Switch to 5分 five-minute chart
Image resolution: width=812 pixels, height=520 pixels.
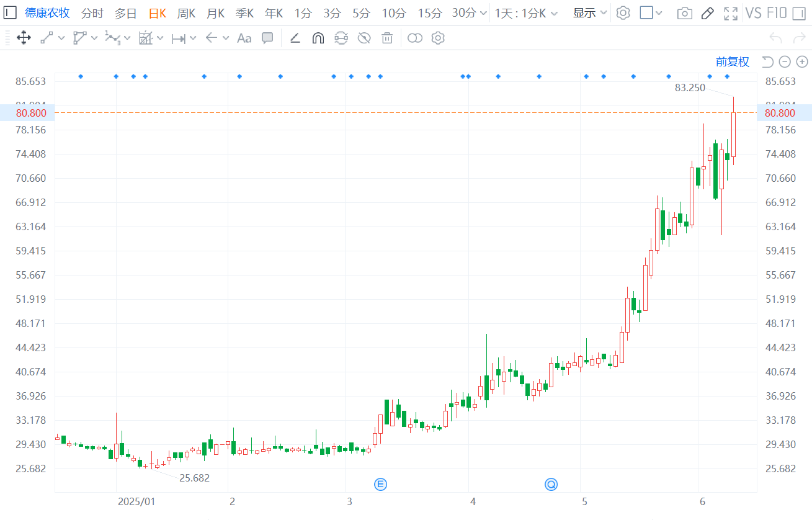pos(362,13)
